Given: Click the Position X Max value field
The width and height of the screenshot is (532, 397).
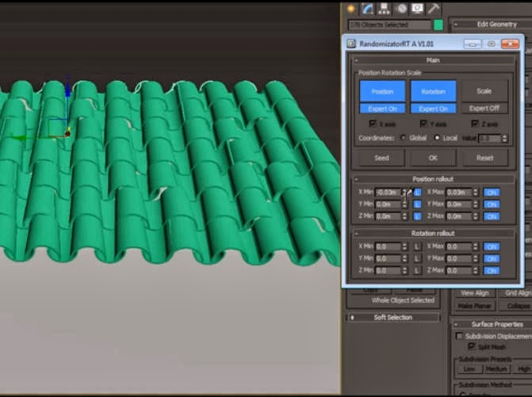Looking at the screenshot, I should pos(459,193).
